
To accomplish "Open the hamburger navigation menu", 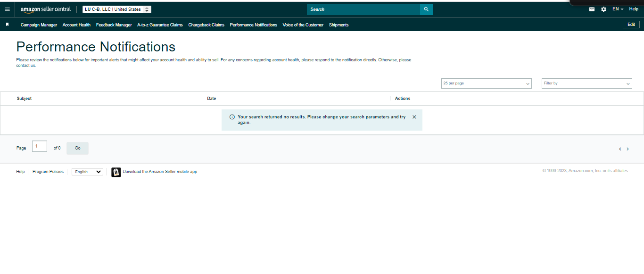I will [x=7, y=9].
